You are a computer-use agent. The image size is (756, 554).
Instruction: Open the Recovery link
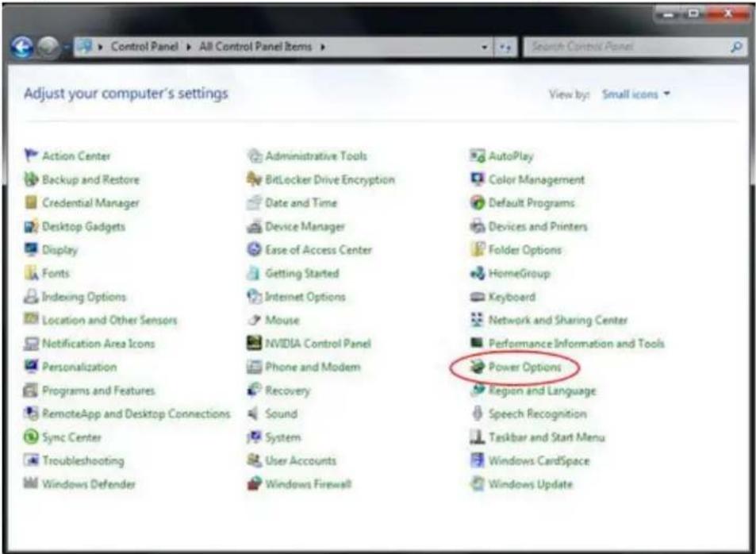click(287, 390)
